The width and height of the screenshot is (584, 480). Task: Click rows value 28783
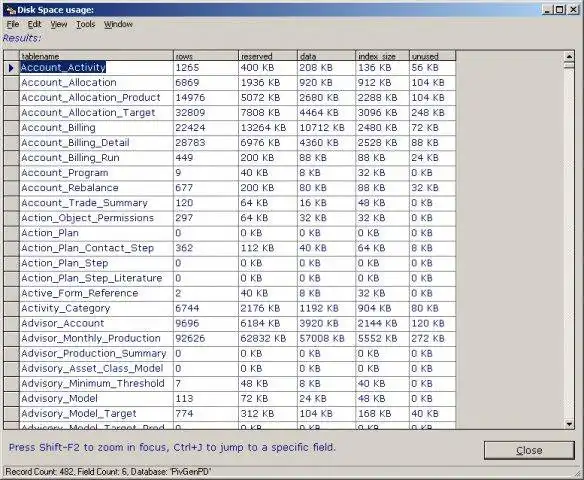pos(190,143)
